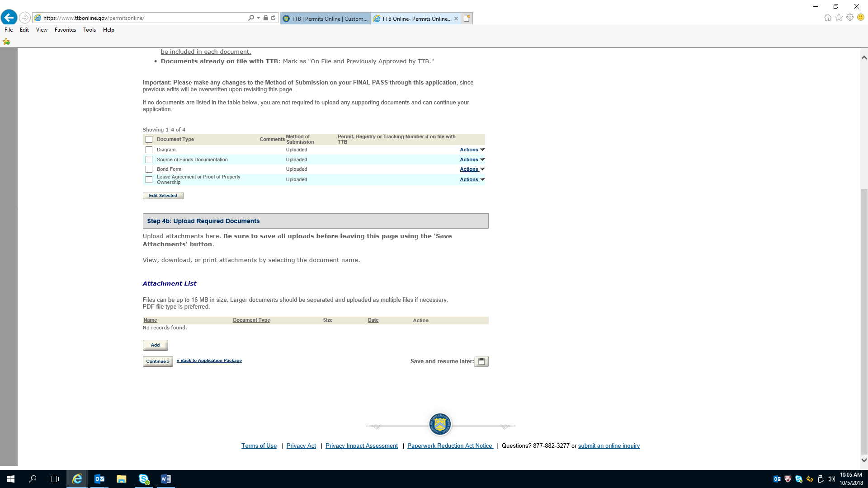This screenshot has height=488, width=868.
Task: Click the vertical scrollbar down arrow
Action: [x=864, y=460]
